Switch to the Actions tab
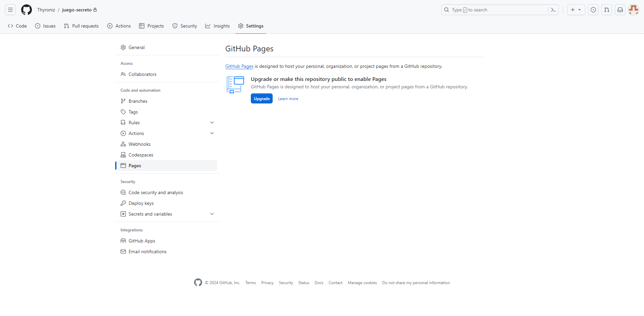Viewport: 644px width, 316px height. (119, 26)
